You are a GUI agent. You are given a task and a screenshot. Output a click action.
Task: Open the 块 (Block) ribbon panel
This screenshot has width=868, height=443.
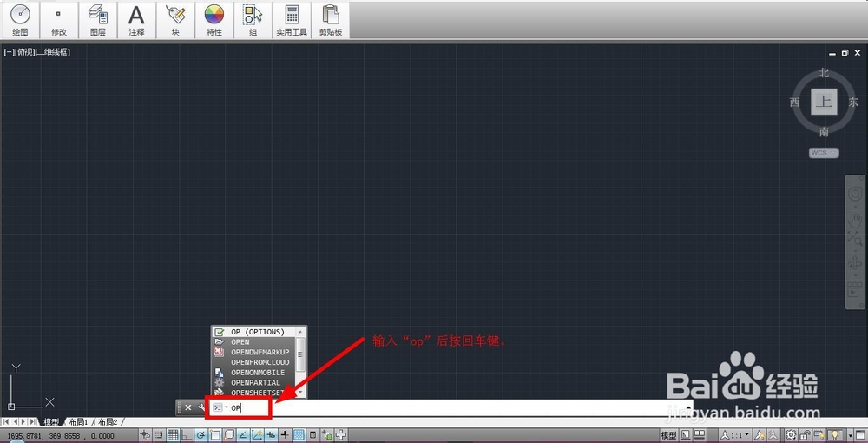175,19
